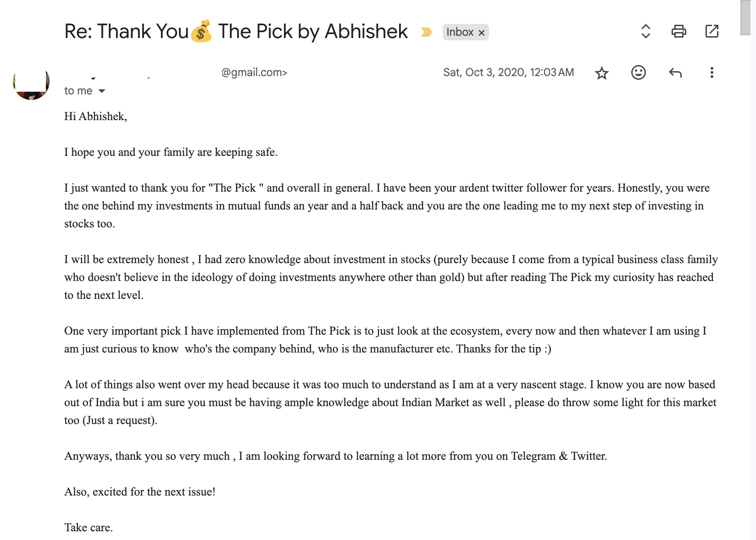Add an emoji reaction to the message
The width and height of the screenshot is (756, 540).
(638, 72)
